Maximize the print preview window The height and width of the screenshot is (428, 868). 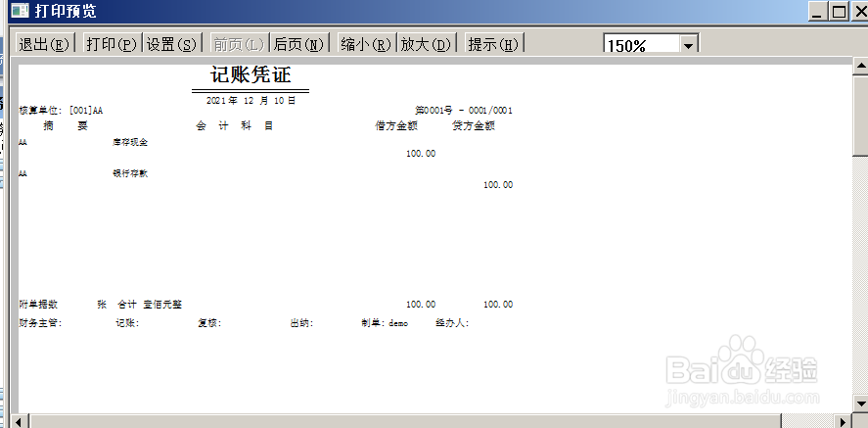pyautogui.click(x=840, y=12)
